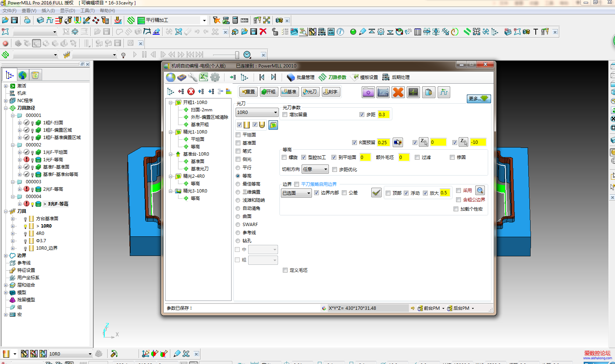Viewport: 615px width, 364px height.
Task: Click the wrench icon in the dialog toolbar
Action: coord(192,77)
